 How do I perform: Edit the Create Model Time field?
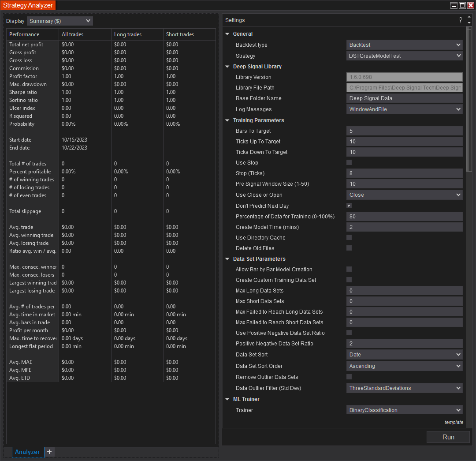coord(404,227)
